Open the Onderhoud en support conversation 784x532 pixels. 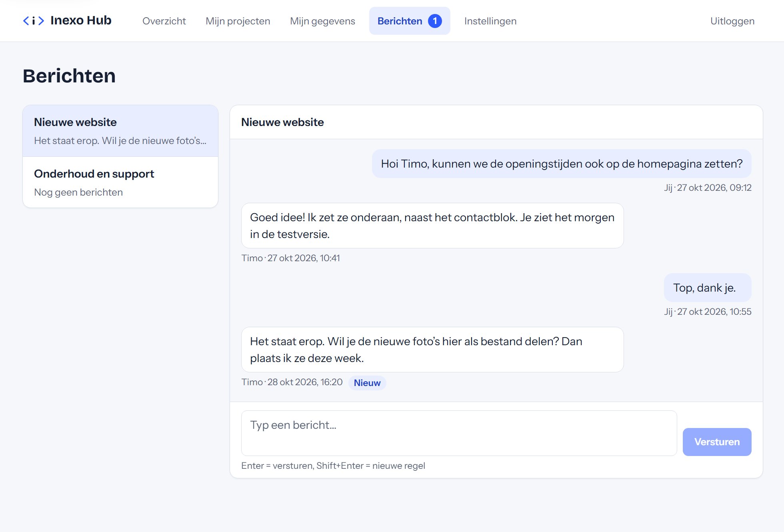pos(120,182)
